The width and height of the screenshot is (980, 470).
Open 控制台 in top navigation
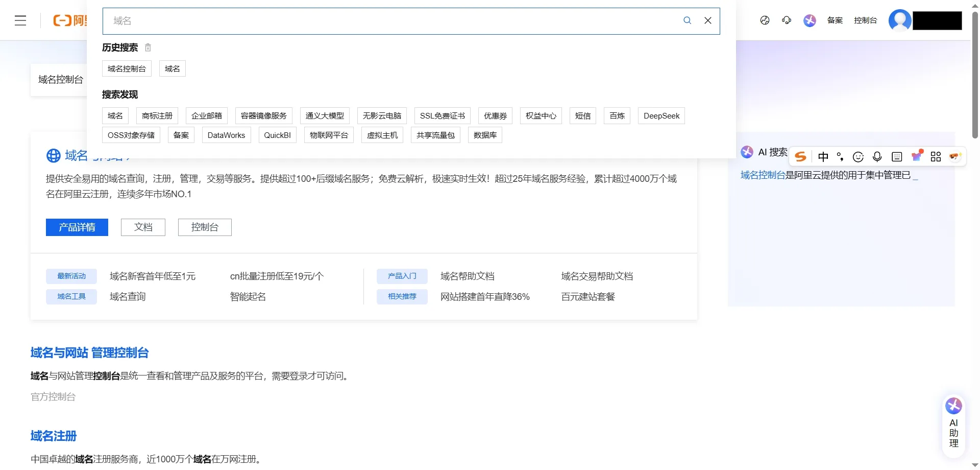865,20
